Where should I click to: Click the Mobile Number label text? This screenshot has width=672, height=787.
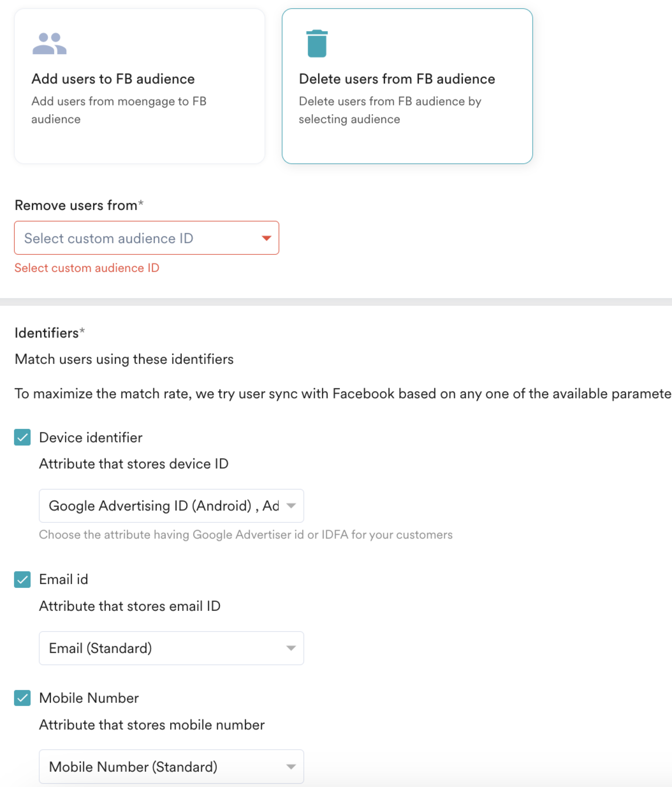point(89,698)
